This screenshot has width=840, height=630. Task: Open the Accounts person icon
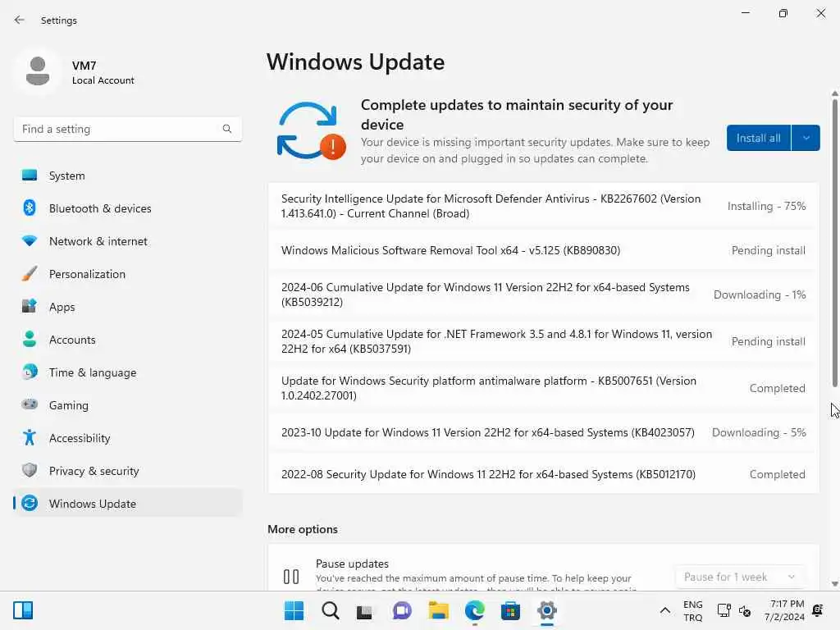tap(30, 339)
